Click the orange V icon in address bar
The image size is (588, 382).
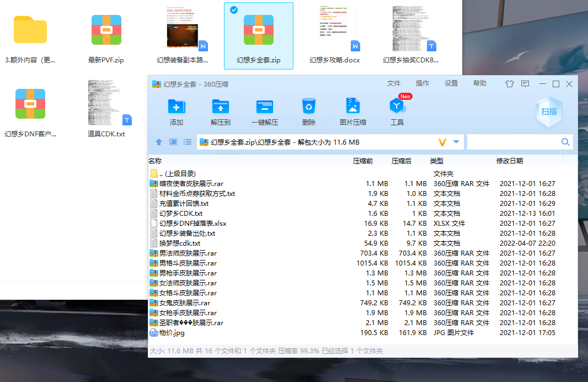click(442, 142)
